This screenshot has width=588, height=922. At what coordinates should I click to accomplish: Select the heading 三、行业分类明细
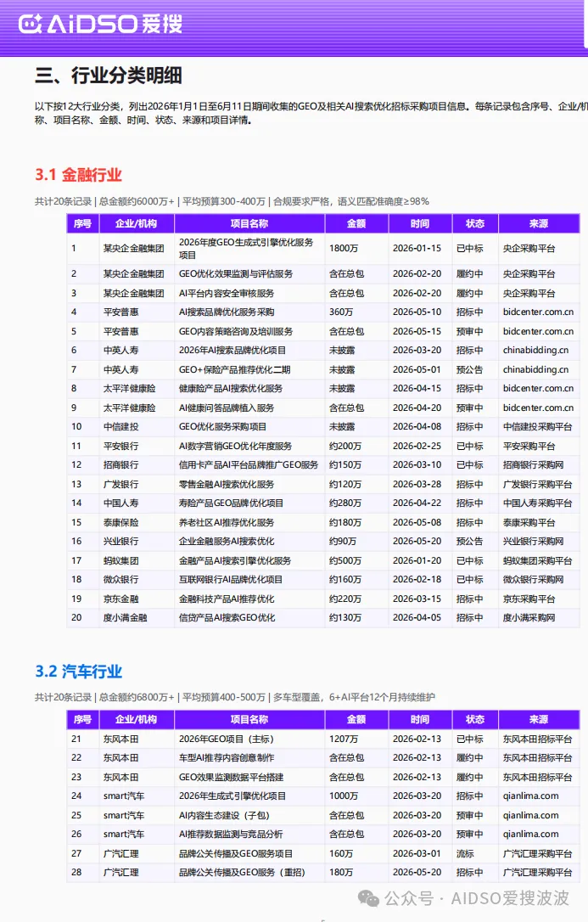[109, 76]
